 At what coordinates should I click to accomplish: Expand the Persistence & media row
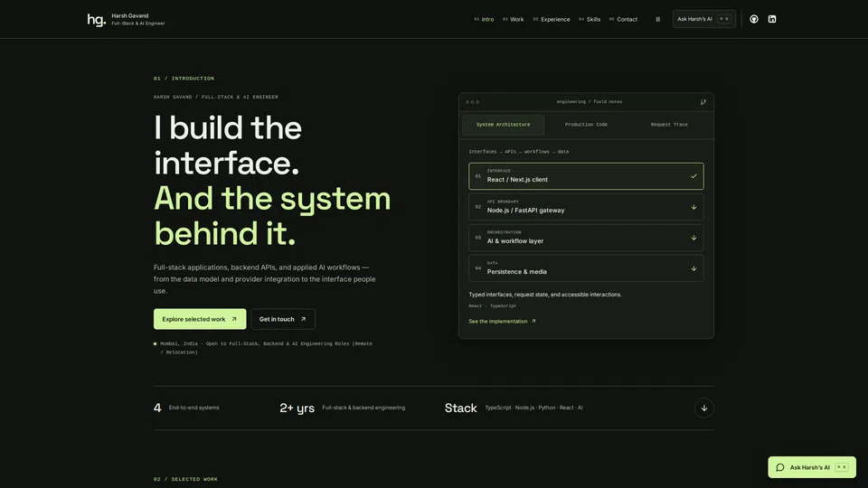coord(586,268)
